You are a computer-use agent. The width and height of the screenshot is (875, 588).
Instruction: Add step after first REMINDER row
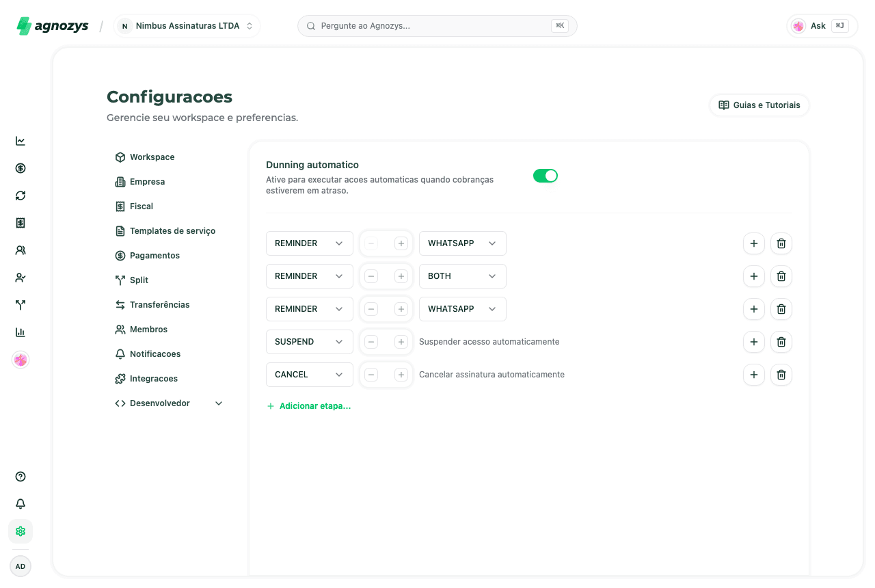coord(754,243)
